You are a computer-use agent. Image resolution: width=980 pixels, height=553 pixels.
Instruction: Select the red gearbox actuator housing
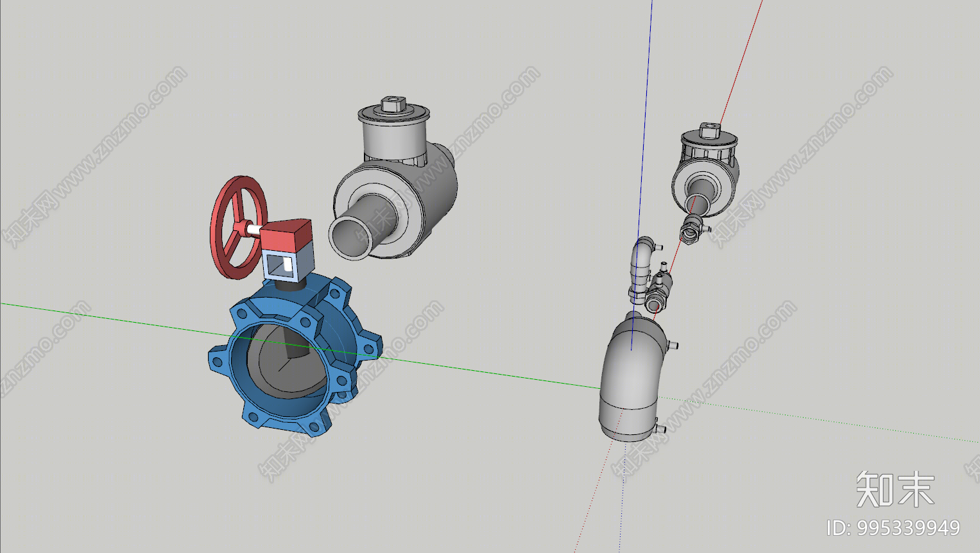tap(287, 235)
